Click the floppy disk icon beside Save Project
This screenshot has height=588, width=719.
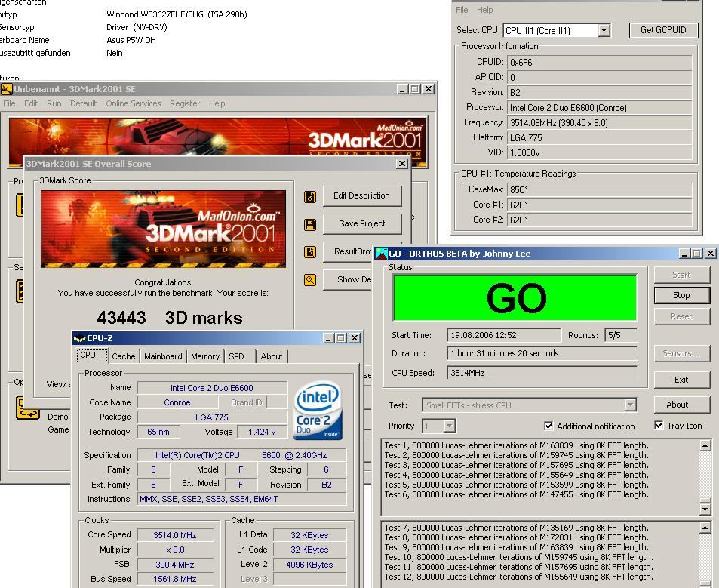point(310,225)
